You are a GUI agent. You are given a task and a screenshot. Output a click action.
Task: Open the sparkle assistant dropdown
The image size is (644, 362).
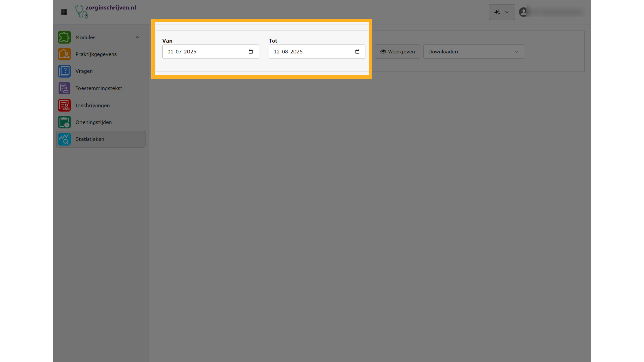click(501, 12)
